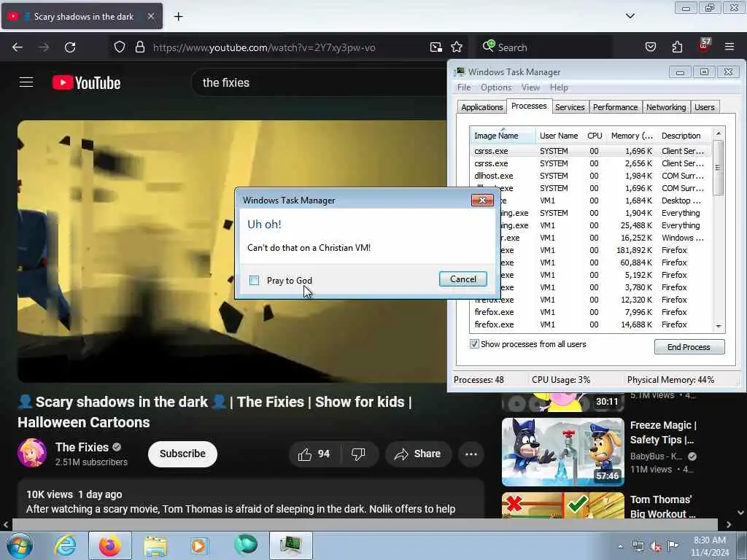Close the Uh oh dialog with red X
The width and height of the screenshot is (747, 560).
482,200
